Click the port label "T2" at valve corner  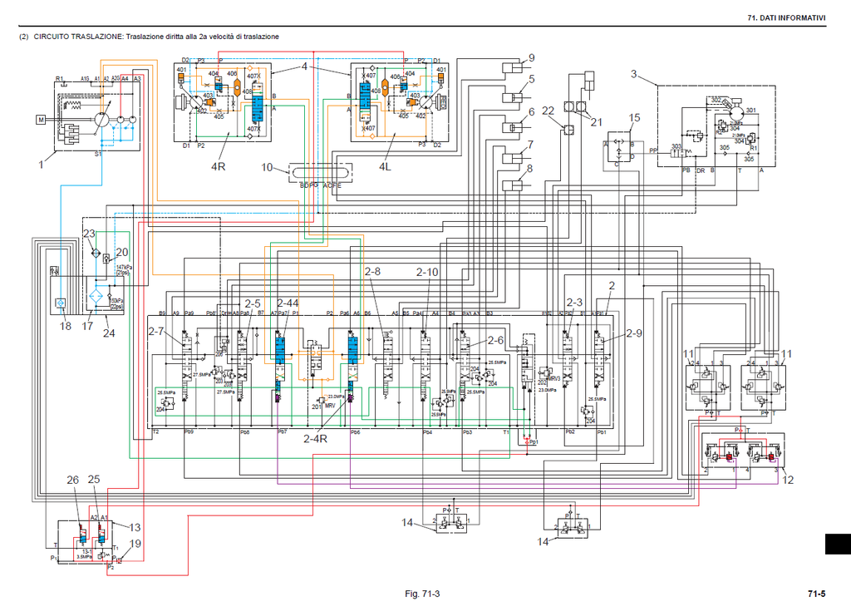155,432
